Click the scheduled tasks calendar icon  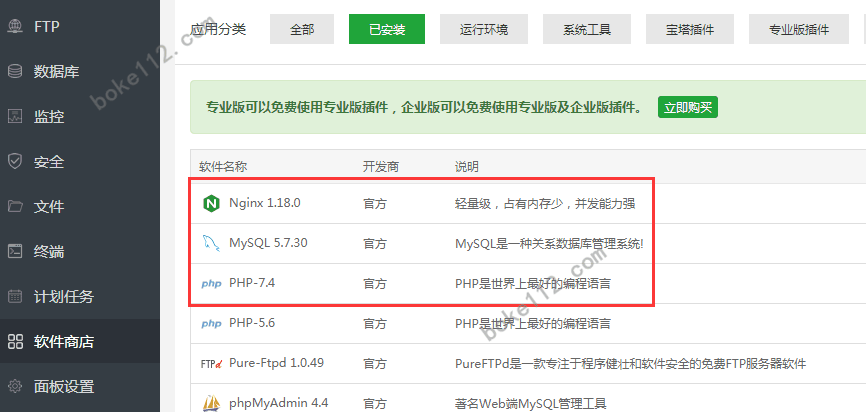point(15,297)
